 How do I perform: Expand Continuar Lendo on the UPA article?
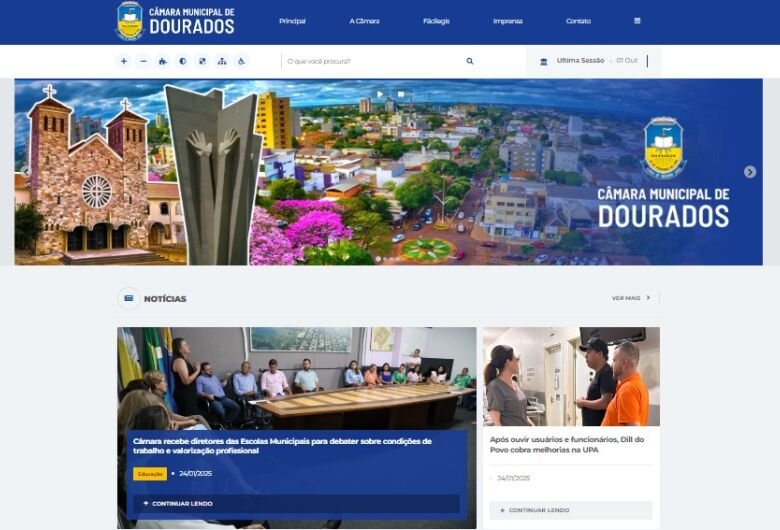click(571, 510)
